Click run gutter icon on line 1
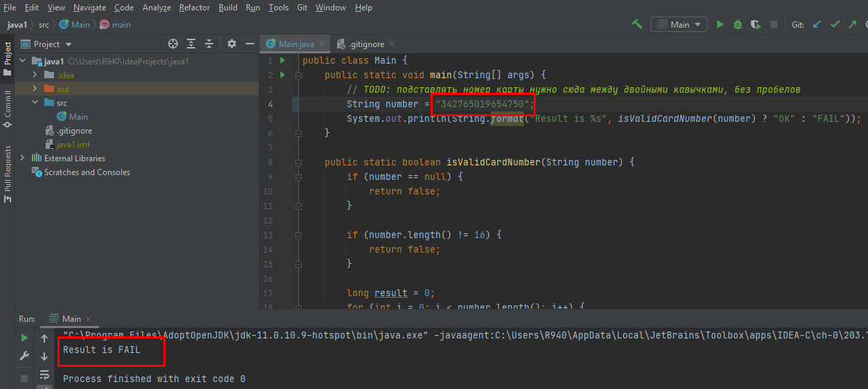Image resolution: width=868 pixels, height=389 pixels. pyautogui.click(x=282, y=60)
